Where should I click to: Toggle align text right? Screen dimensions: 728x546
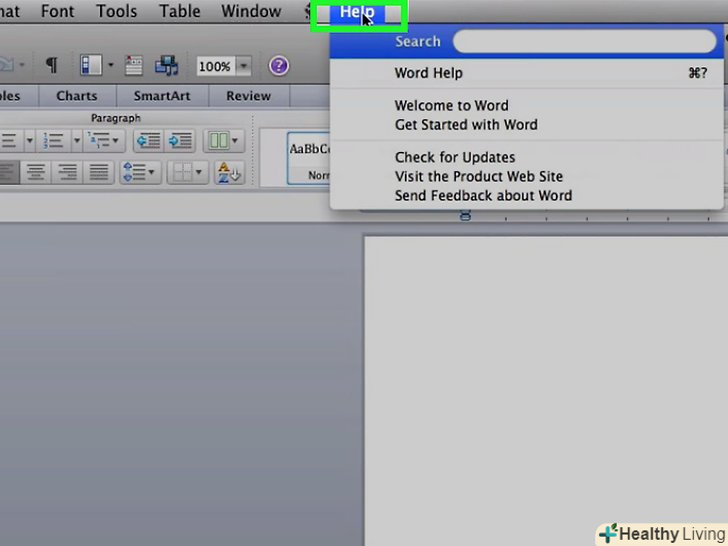(x=67, y=172)
